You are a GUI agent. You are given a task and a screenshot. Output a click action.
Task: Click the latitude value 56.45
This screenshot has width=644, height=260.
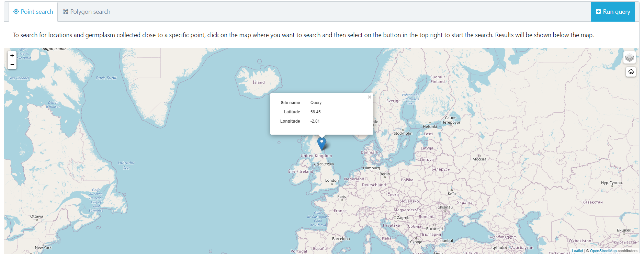tap(315, 112)
